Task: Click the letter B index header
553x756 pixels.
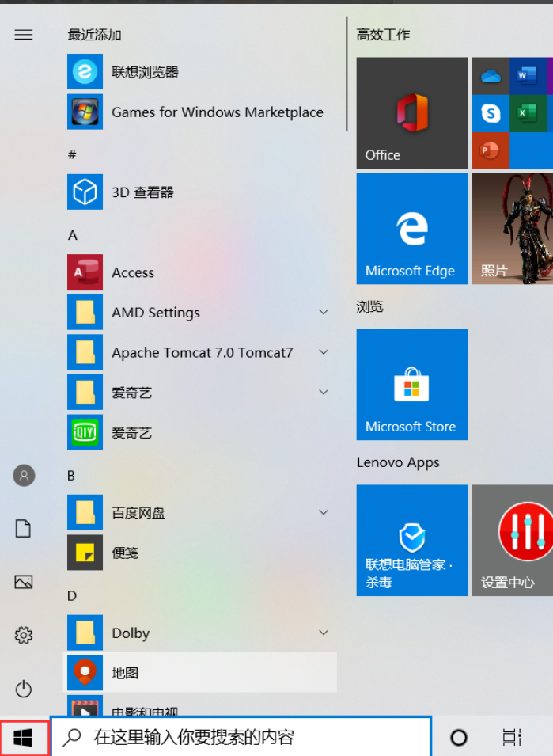Action: (71, 476)
